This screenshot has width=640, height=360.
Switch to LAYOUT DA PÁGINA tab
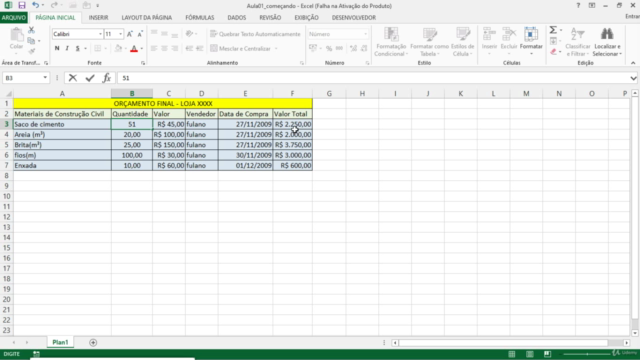tap(147, 18)
